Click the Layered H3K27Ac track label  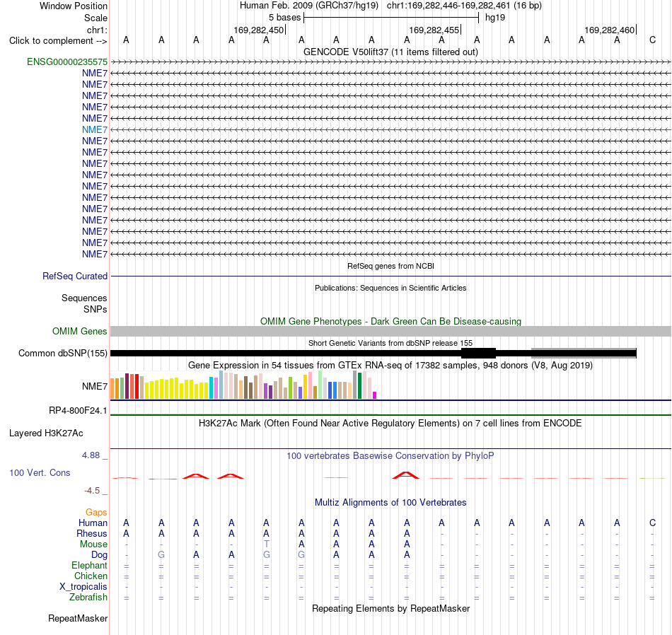click(x=46, y=433)
